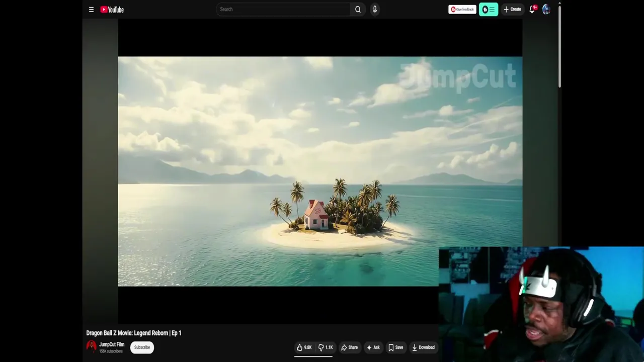Dislike the video showing 1.1K dislikes

click(x=326, y=347)
